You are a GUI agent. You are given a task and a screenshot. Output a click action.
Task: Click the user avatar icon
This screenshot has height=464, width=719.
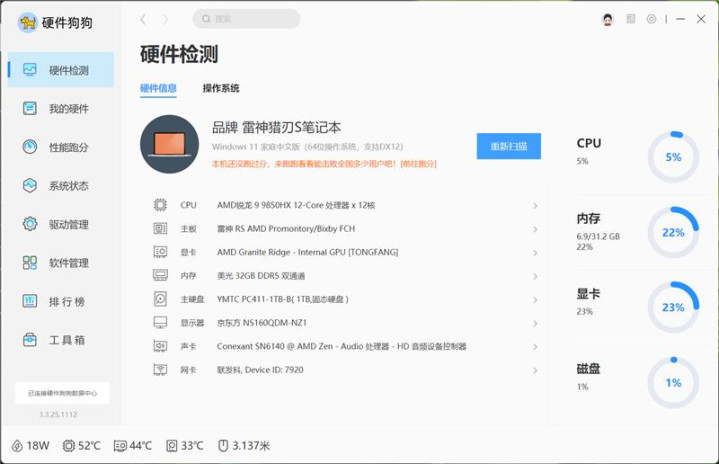click(x=607, y=19)
